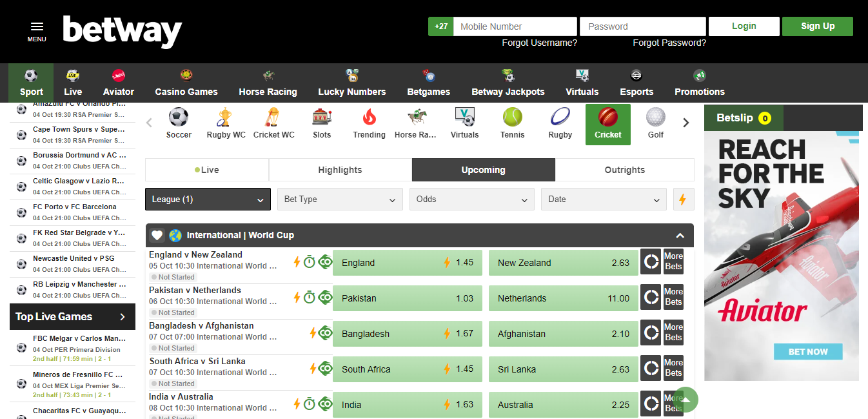Open the hamburger MENU icon

click(37, 26)
